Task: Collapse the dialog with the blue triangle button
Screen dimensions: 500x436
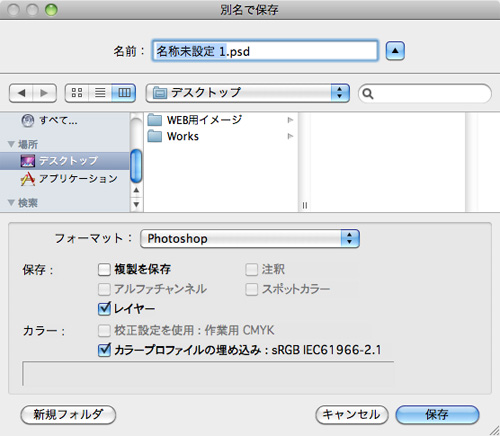Action: tap(395, 51)
